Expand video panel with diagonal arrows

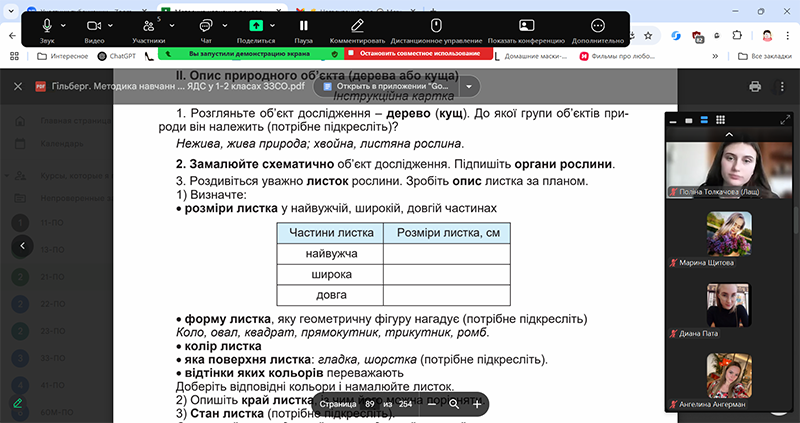tap(785, 120)
